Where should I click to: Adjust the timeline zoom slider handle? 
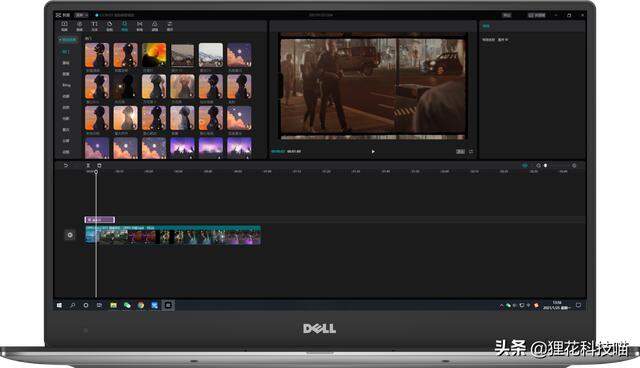tap(545, 166)
